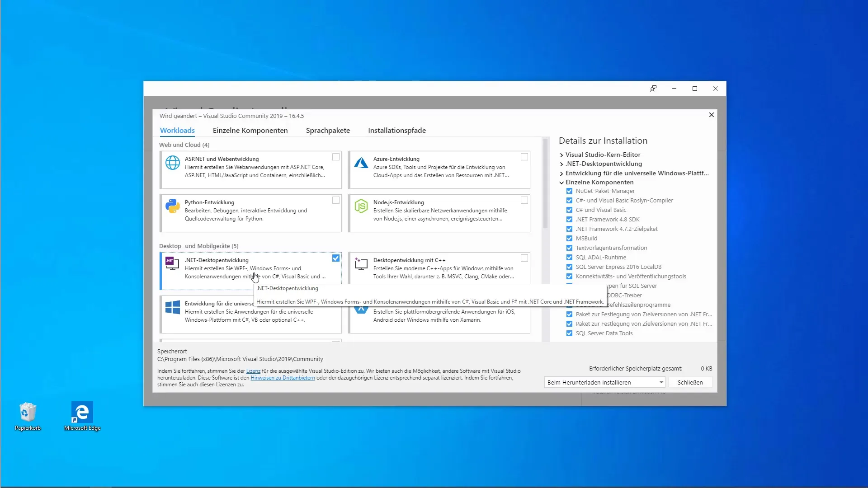Click the Windows logo UWP workload icon
868x488 pixels.
172,307
